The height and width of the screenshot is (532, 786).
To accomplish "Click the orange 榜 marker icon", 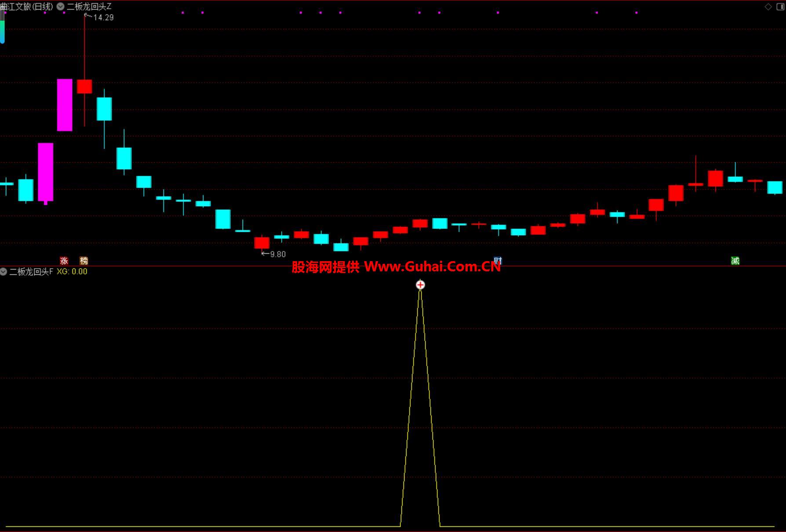I will coord(84,261).
